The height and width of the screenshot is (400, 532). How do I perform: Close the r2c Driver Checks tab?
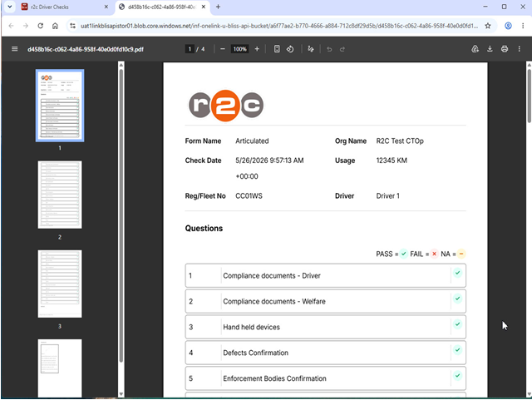click(106, 7)
